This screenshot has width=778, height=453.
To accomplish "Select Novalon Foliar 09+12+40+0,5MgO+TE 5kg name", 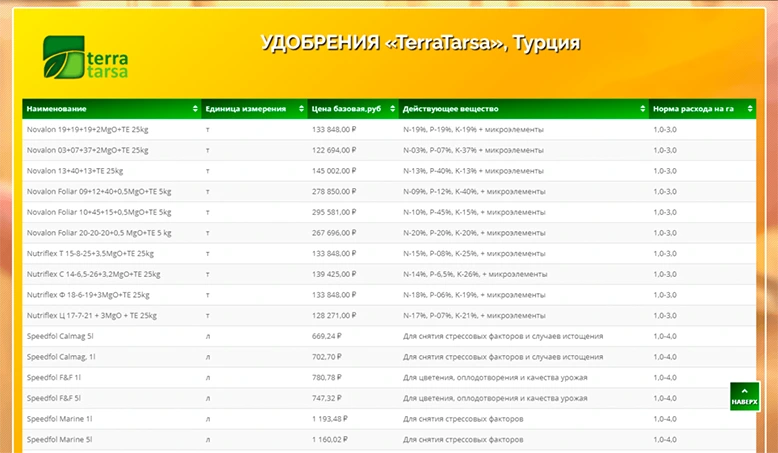I will coord(99,192).
